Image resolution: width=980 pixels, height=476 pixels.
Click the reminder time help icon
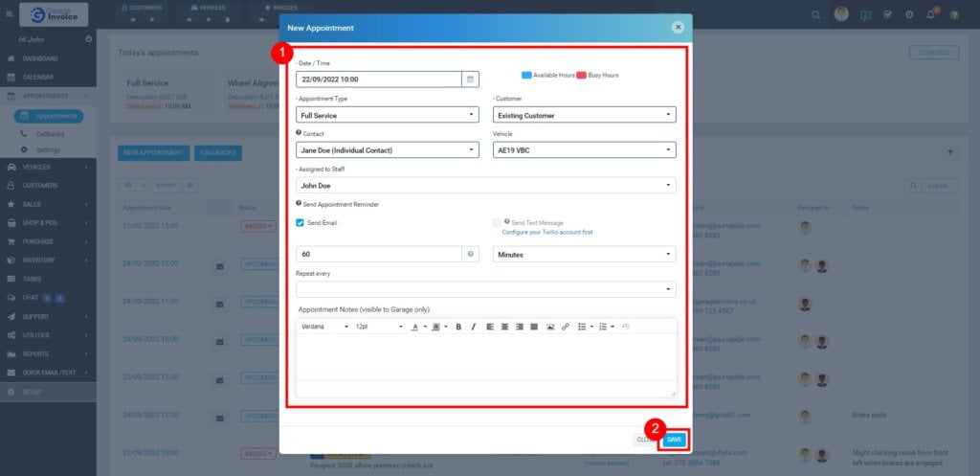(470, 255)
